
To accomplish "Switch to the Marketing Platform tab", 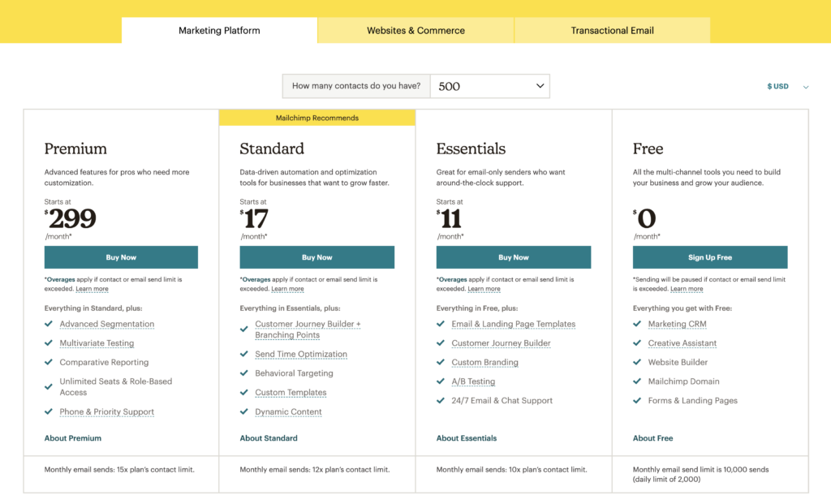I will (x=219, y=30).
